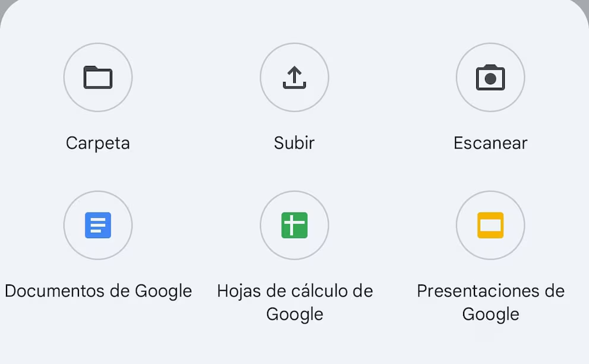Tap the upload arrow icon

click(x=294, y=77)
